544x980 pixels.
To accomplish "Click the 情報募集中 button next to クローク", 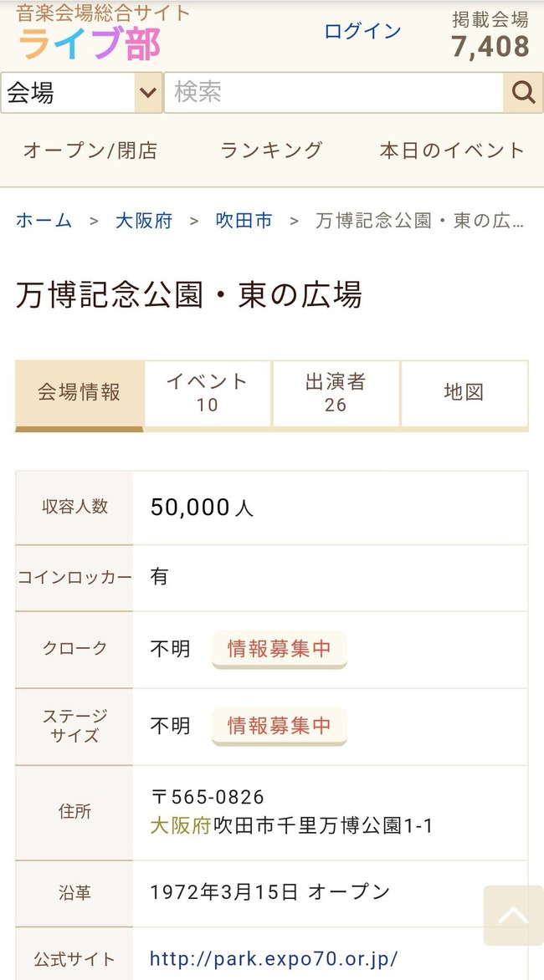I will 279,649.
